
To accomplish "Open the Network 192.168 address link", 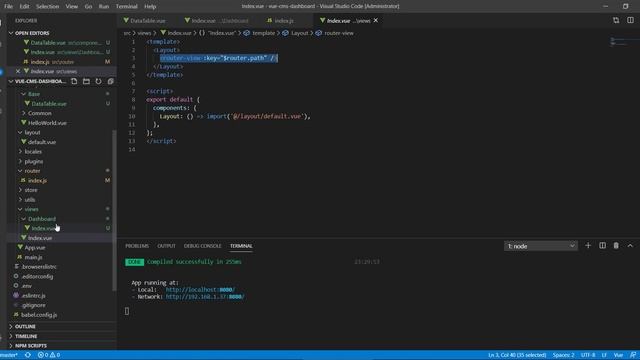I will (205, 297).
